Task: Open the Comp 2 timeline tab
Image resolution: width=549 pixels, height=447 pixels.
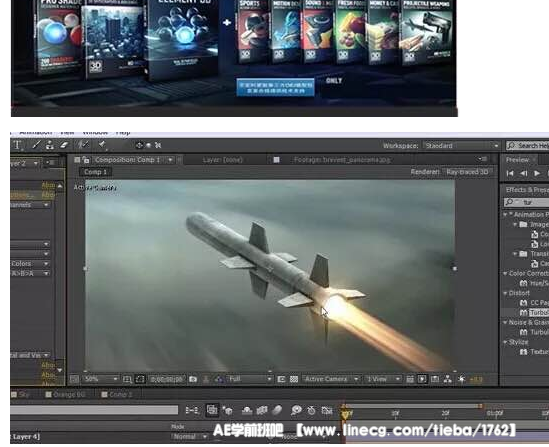Action: tap(117, 394)
